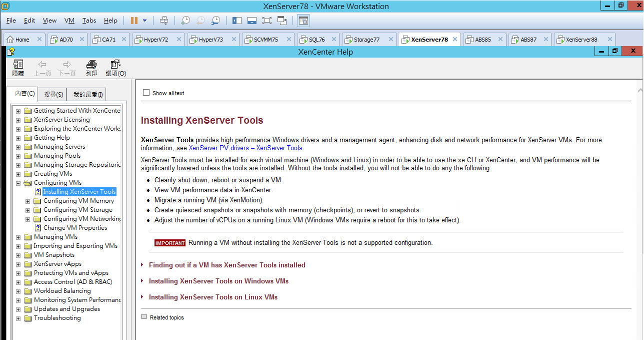Click the XenCenter Help window title icon
Viewport: 644px width, 340px height.
click(11, 51)
